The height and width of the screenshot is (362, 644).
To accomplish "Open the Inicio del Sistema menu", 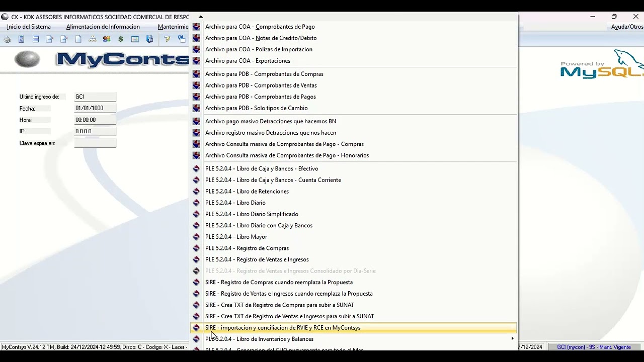I will coord(29,27).
